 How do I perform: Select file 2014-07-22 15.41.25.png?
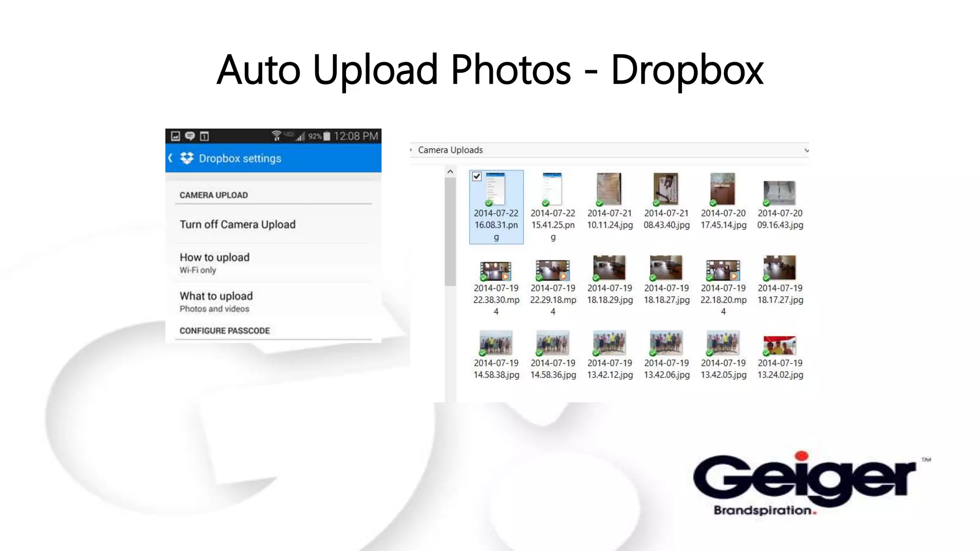pyautogui.click(x=553, y=207)
